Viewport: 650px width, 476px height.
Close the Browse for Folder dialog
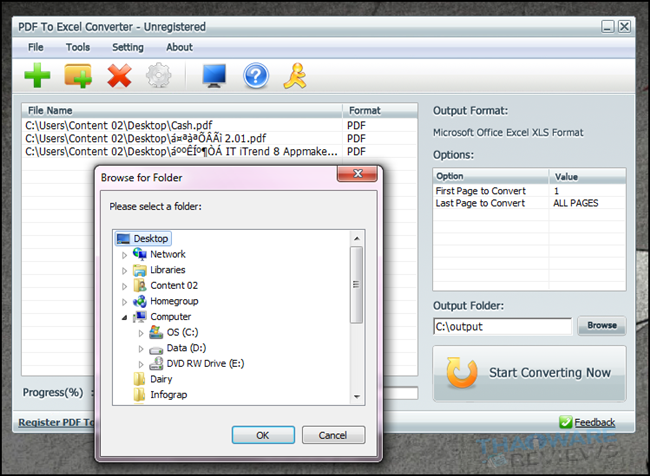[357, 174]
